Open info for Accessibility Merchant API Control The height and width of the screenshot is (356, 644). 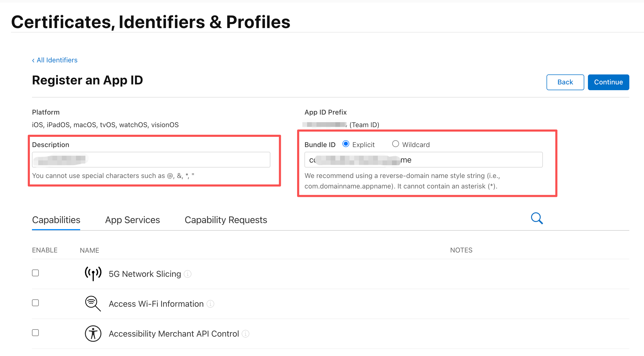(245, 334)
